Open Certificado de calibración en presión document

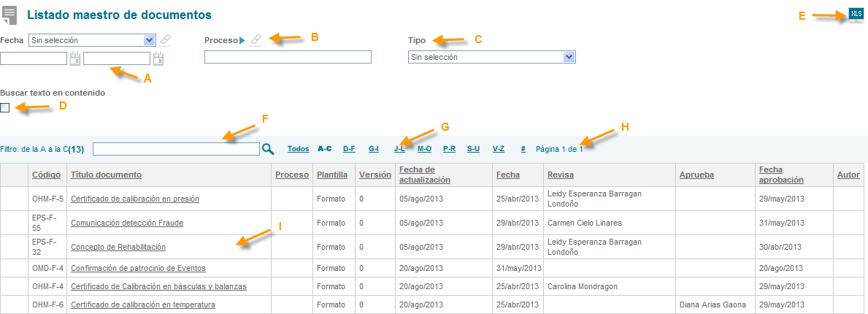[x=134, y=199]
